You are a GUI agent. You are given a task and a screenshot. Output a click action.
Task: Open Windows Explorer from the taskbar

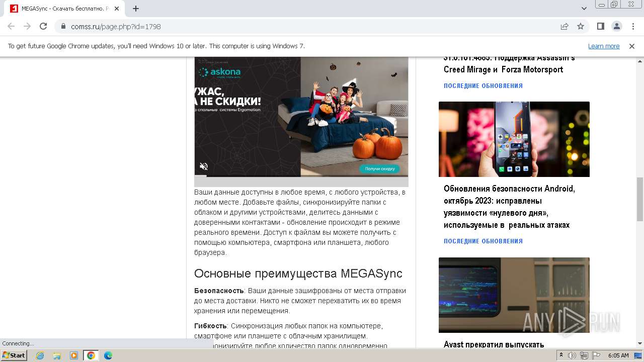pos(57,355)
